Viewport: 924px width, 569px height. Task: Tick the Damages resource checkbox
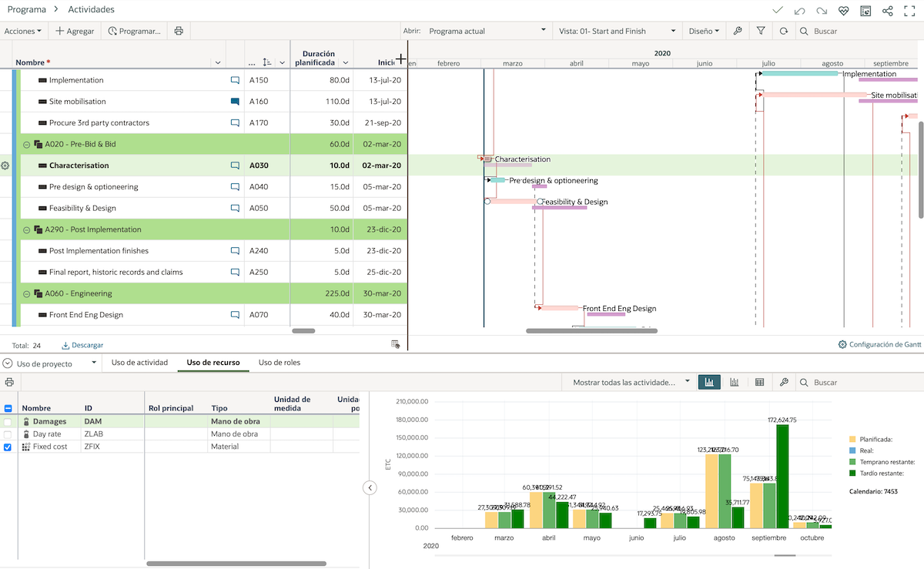pyautogui.click(x=8, y=422)
